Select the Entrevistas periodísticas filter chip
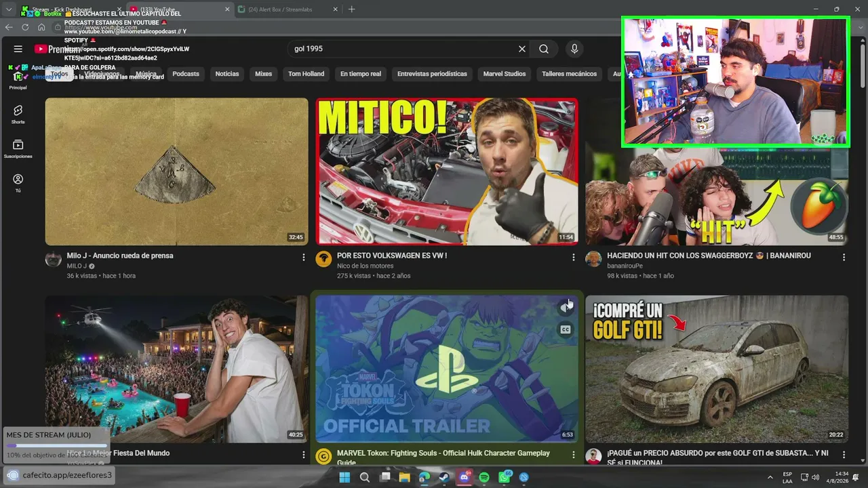The image size is (868, 488). [432, 74]
